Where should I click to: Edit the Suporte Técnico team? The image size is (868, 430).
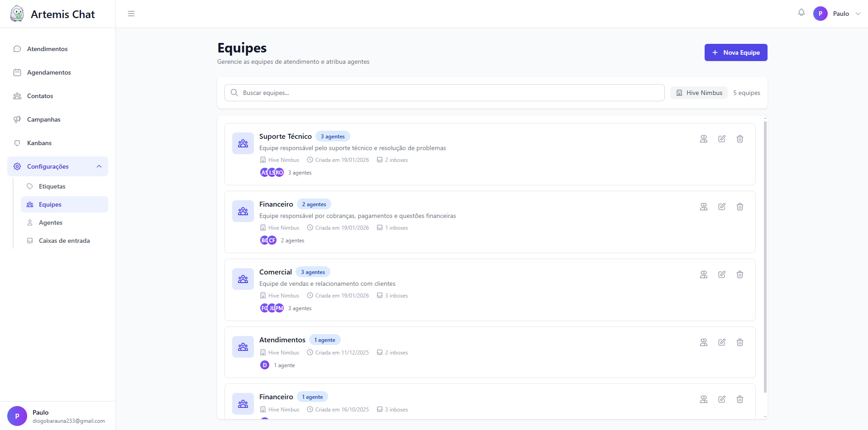[721, 139]
